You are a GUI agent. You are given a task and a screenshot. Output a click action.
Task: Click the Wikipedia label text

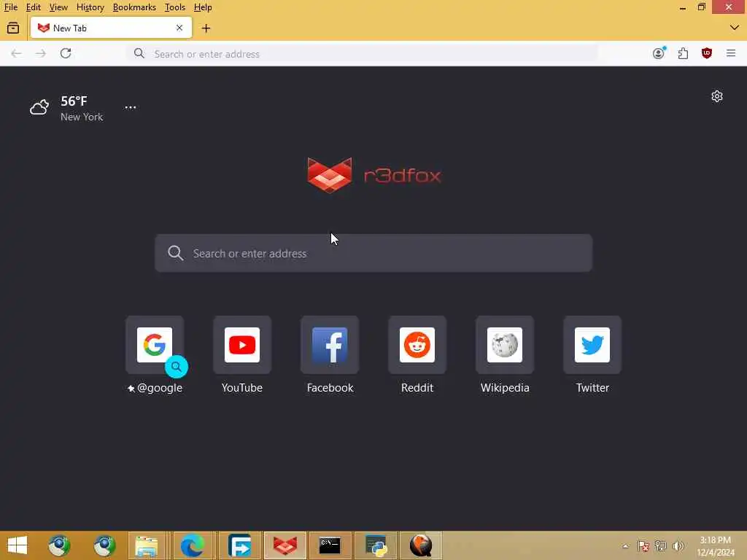coord(505,388)
